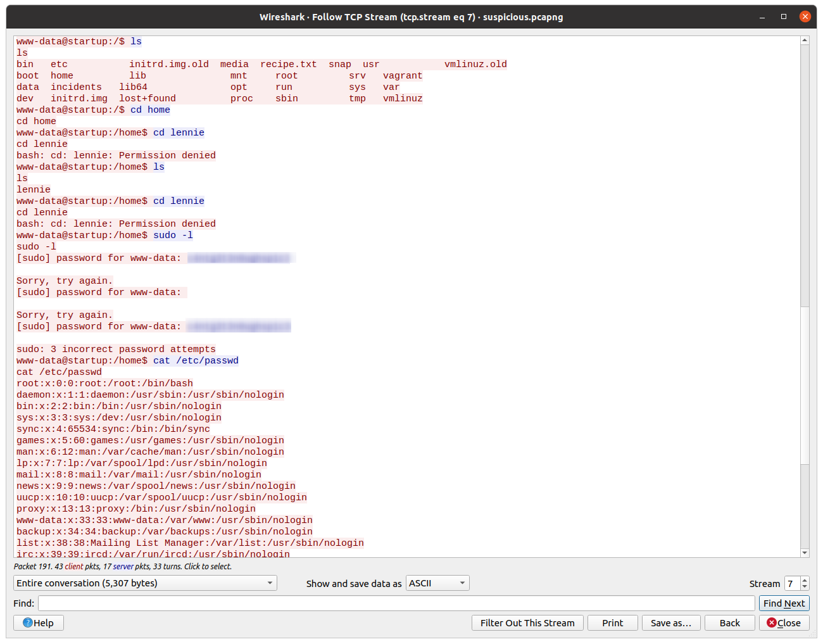Close the Follow TCP Stream dialog
This screenshot has width=823, height=644.
tap(784, 622)
